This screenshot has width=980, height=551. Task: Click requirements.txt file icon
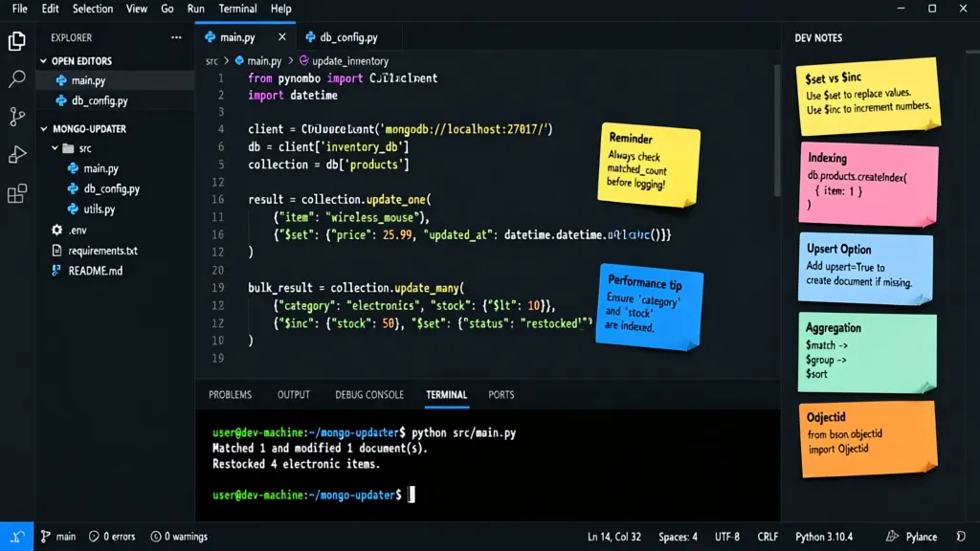56,251
